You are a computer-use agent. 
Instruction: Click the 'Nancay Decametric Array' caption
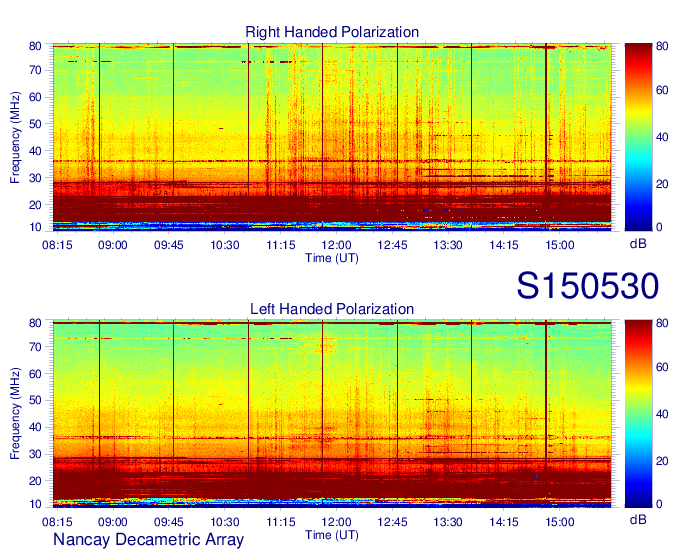click(x=148, y=539)
